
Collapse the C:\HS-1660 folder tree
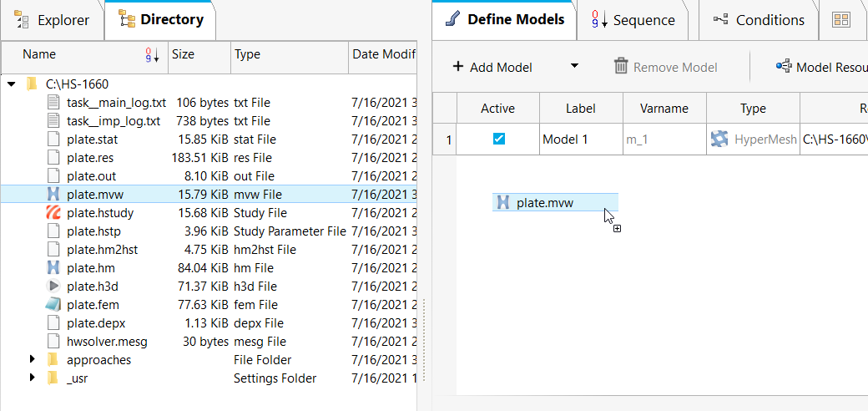pyautogui.click(x=12, y=84)
